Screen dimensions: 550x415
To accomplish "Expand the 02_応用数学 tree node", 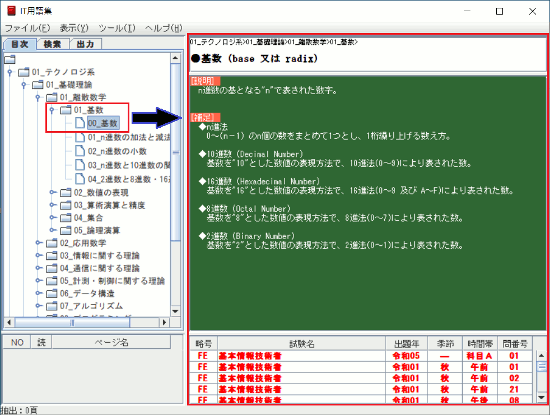I will (38, 243).
